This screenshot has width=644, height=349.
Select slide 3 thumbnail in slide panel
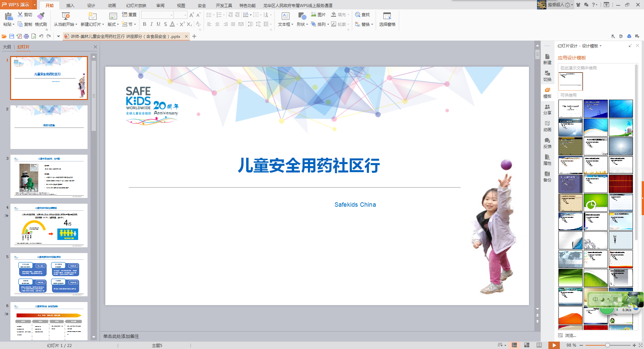click(49, 176)
